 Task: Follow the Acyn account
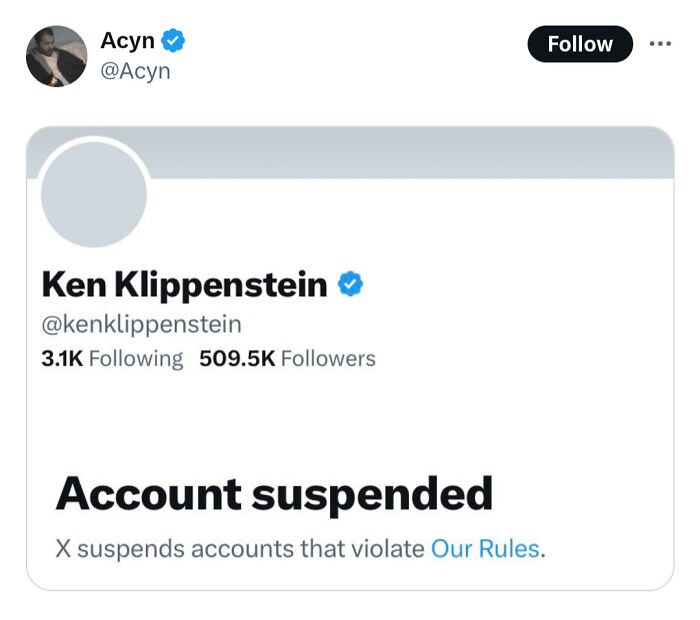pos(580,44)
